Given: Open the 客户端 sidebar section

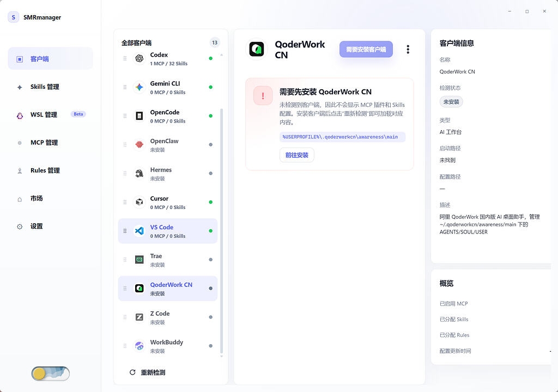Looking at the screenshot, I should 51,59.
